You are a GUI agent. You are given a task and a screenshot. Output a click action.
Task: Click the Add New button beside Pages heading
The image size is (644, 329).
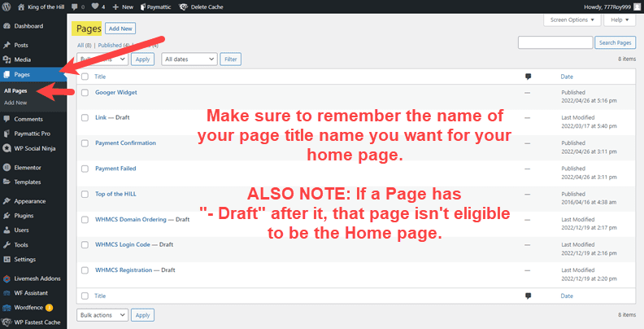pos(120,29)
